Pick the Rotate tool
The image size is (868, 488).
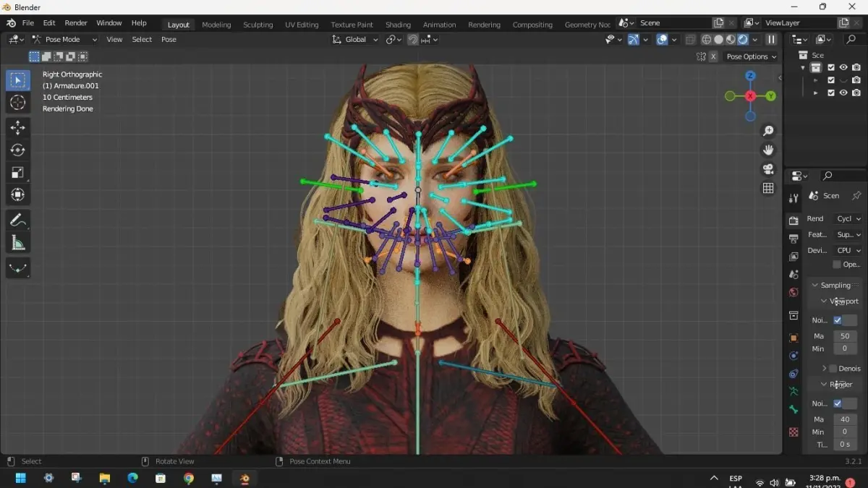pyautogui.click(x=18, y=150)
